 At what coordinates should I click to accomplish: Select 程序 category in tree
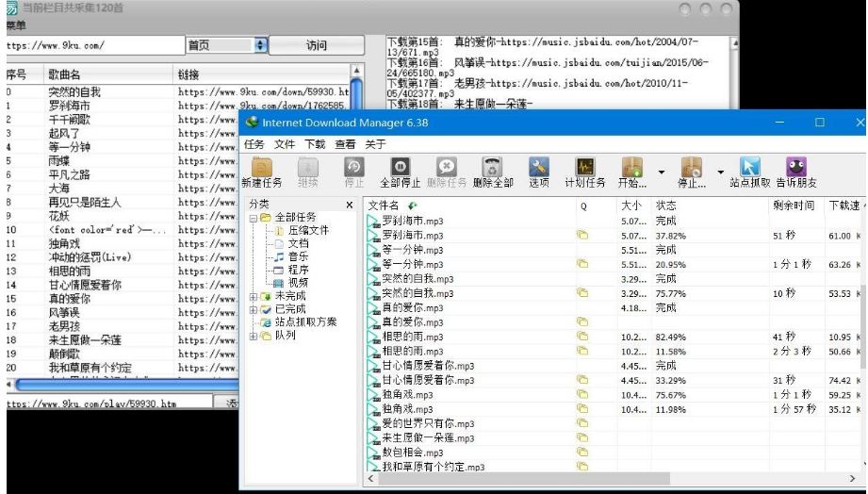(299, 271)
